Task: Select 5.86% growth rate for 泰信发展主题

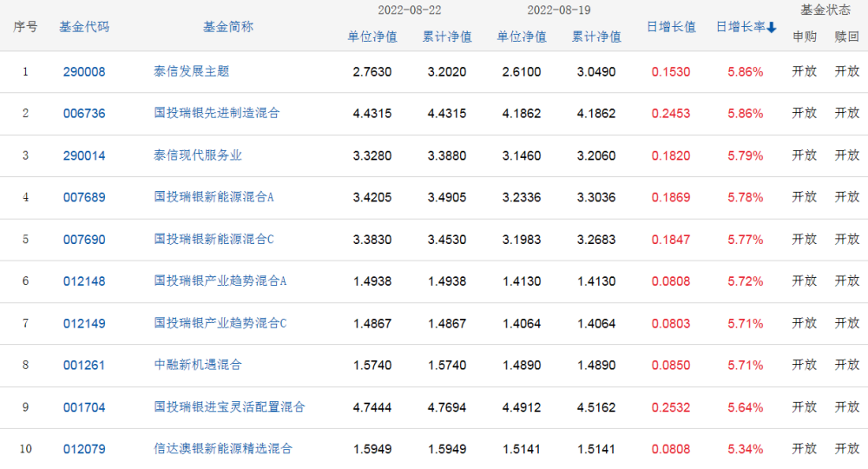Action: pyautogui.click(x=745, y=72)
